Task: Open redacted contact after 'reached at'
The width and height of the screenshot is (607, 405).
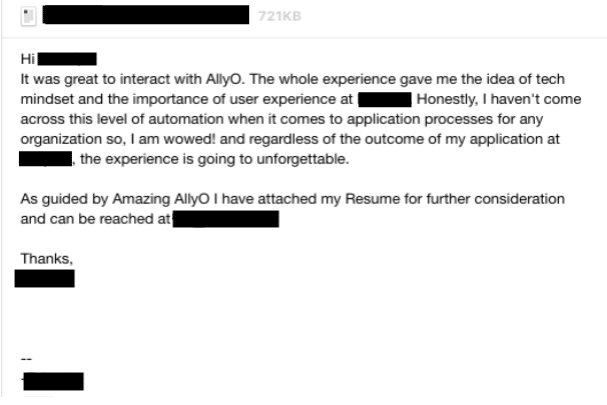Action: (226, 219)
